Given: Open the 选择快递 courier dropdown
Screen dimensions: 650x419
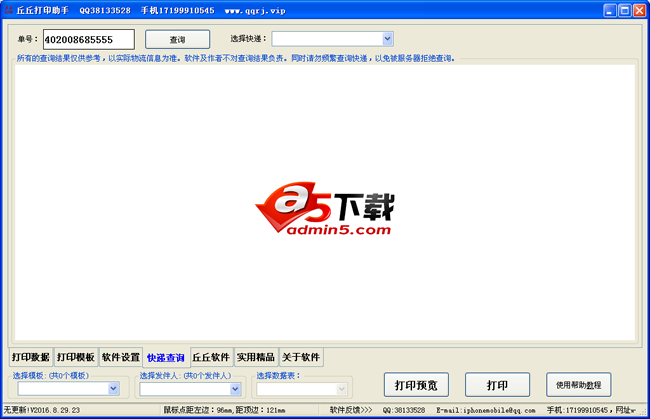Looking at the screenshot, I should coord(332,39).
